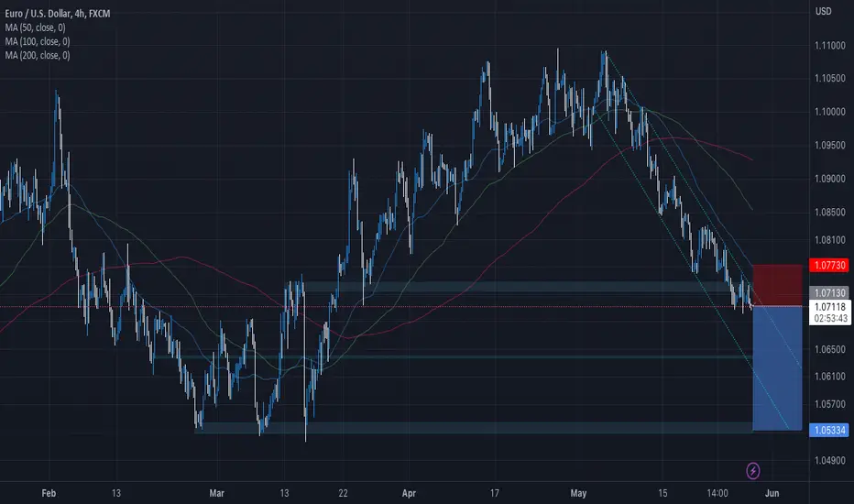Select the MA (100, close, 0) indicator label
The image size is (854, 504).
point(37,41)
